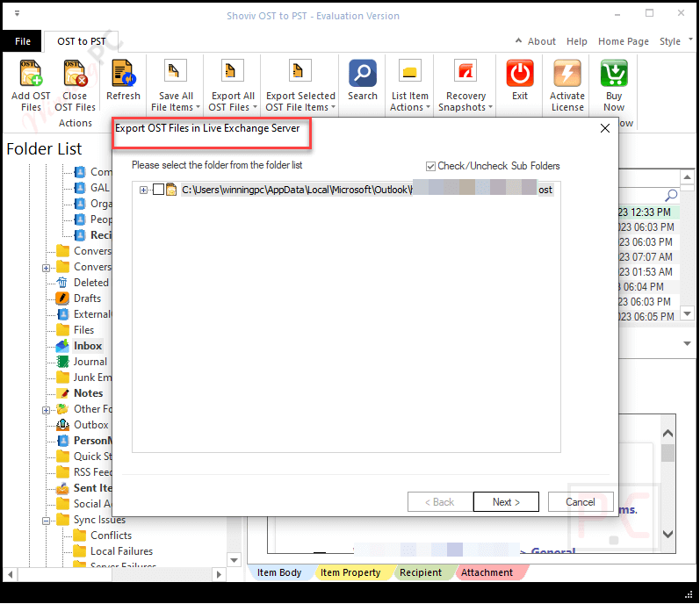
Task: Open List Item Actions dropdown arrow
Action: click(428, 107)
